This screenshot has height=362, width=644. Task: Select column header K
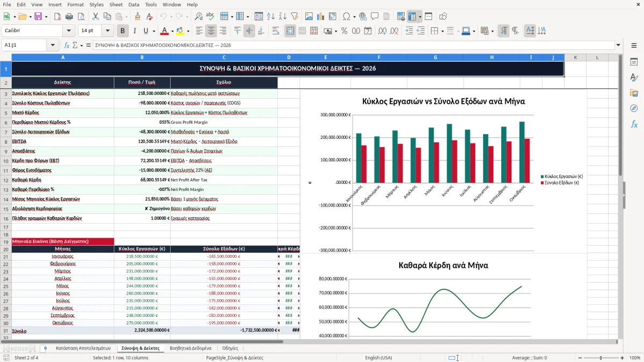pos(575,57)
